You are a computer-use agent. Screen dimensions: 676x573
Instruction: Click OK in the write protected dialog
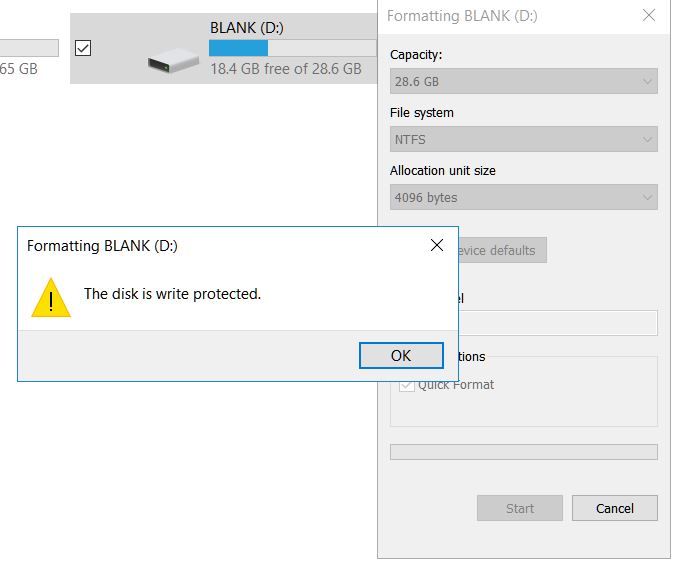coord(401,356)
